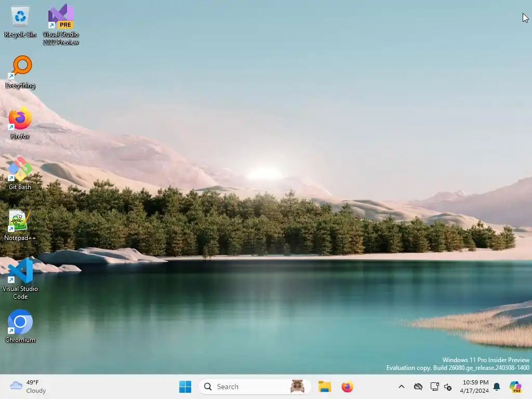Open the clock showing 10:59 PM
Image resolution: width=532 pixels, height=399 pixels.
point(474,387)
